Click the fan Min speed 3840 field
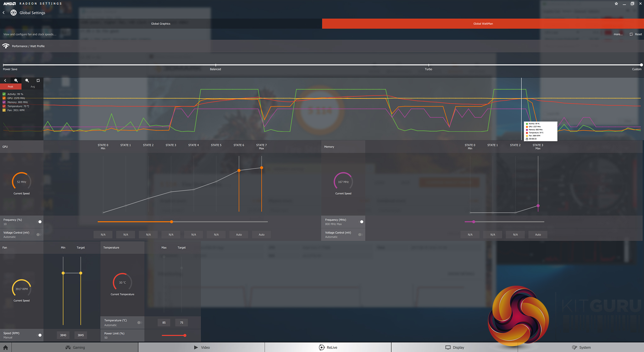Viewport: 644px width, 352px height. (63, 335)
